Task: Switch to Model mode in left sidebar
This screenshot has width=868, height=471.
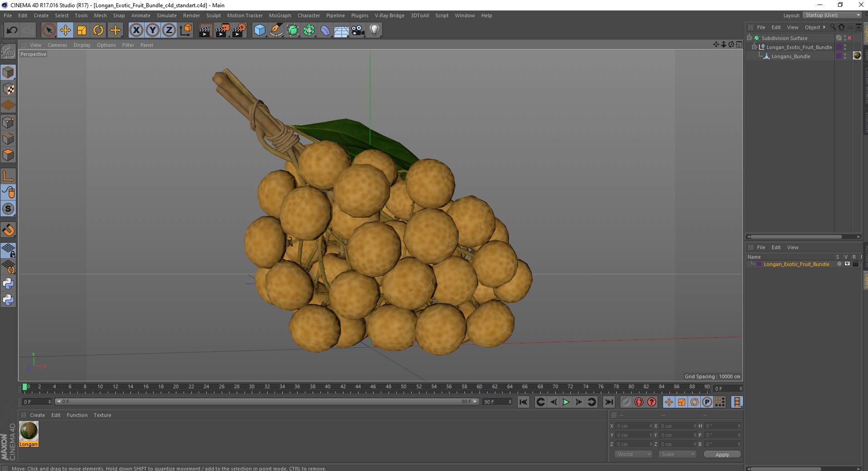Action: point(8,72)
